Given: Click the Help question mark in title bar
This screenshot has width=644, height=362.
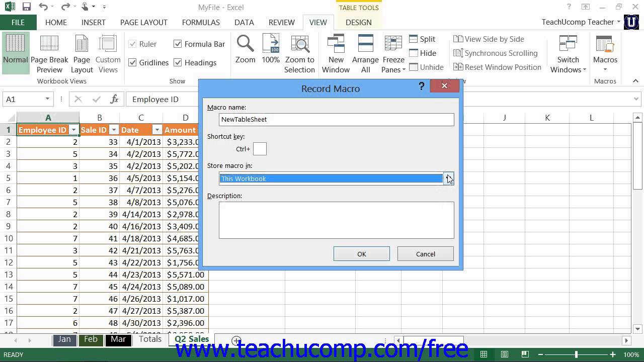Looking at the screenshot, I should [x=569, y=7].
